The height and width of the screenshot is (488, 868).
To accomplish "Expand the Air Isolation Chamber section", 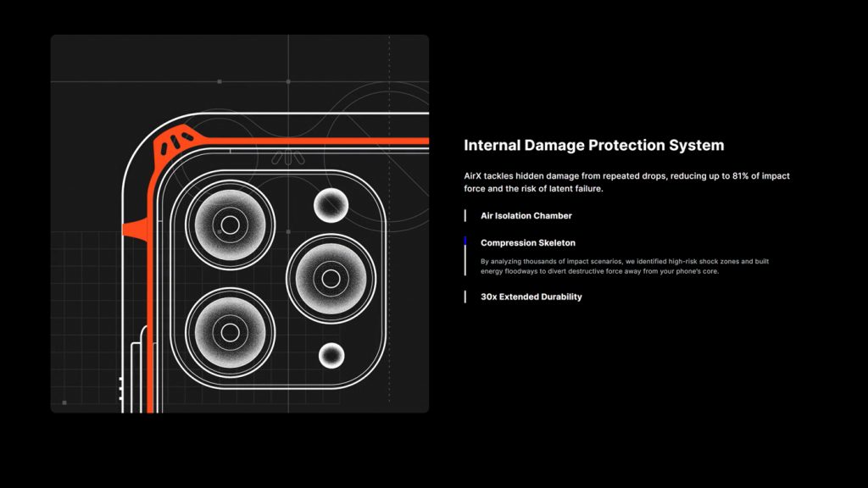I will 526,216.
